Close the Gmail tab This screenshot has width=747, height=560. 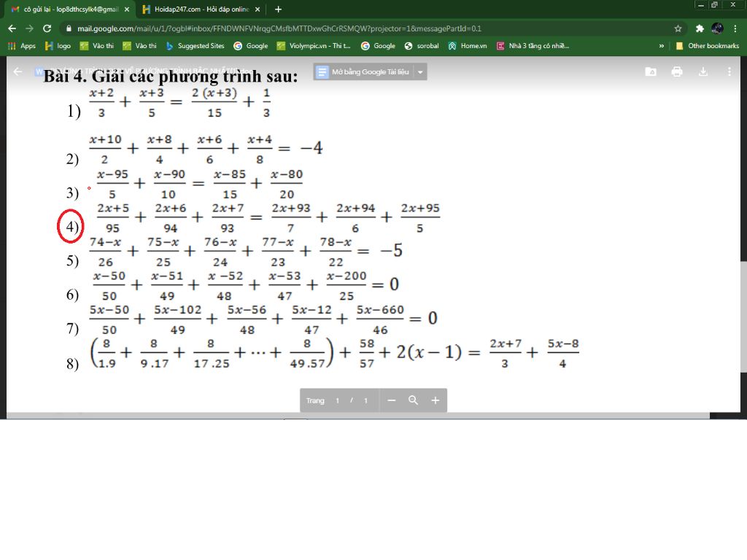click(127, 9)
